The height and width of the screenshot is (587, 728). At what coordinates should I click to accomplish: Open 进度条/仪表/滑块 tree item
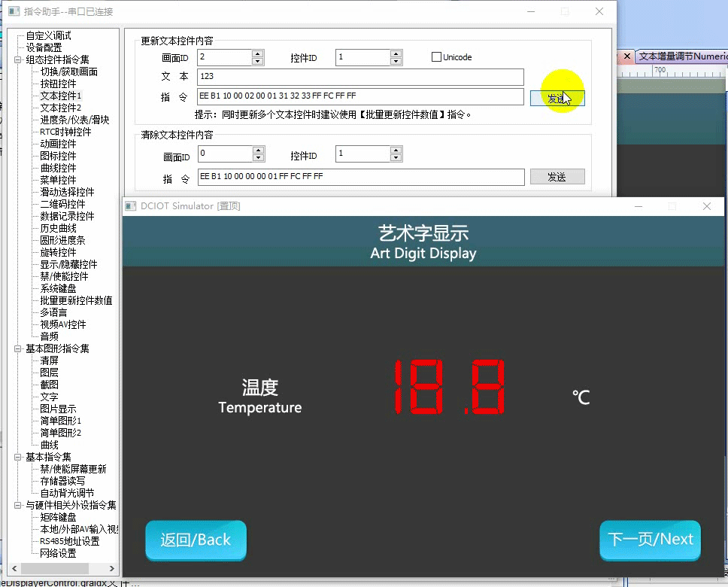[x=74, y=120]
